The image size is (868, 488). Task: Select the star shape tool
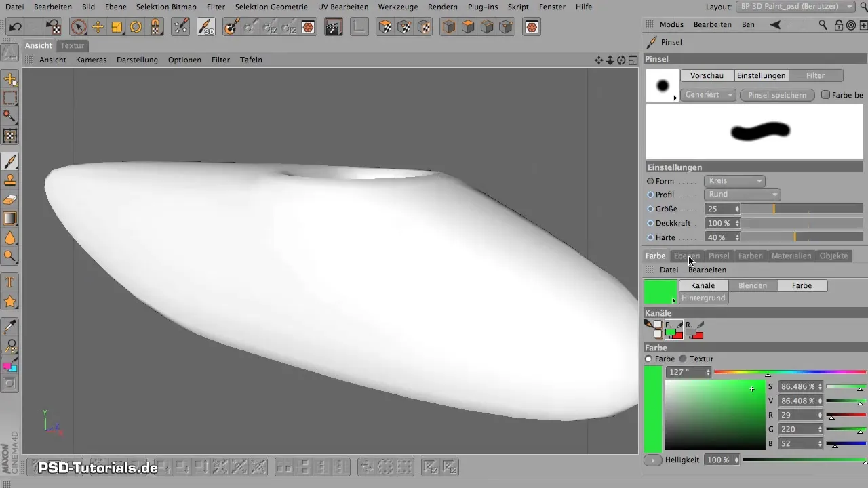10,301
